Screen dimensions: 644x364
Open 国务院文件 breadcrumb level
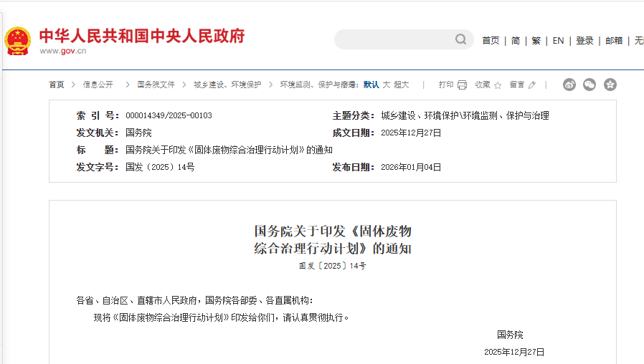point(156,85)
